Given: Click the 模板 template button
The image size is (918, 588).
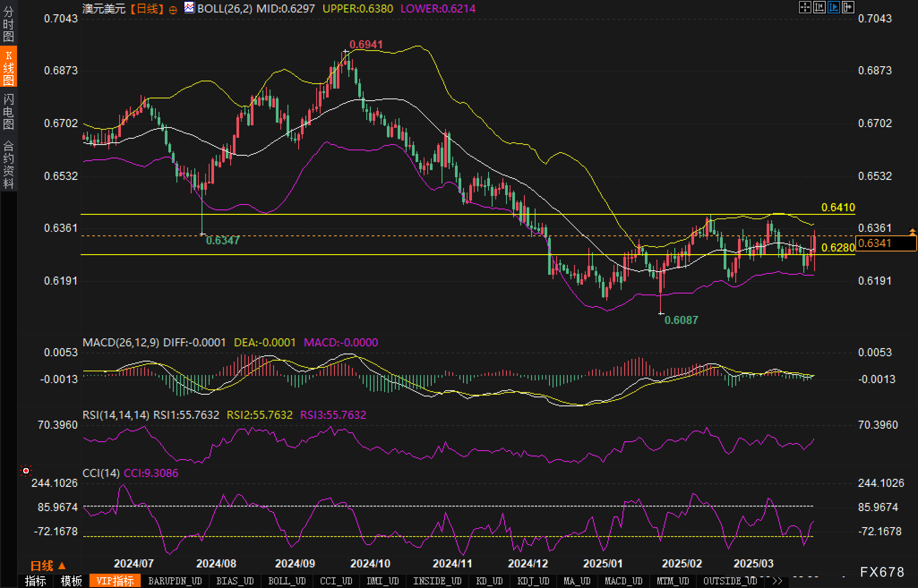Looking at the screenshot, I should pyautogui.click(x=71, y=581).
